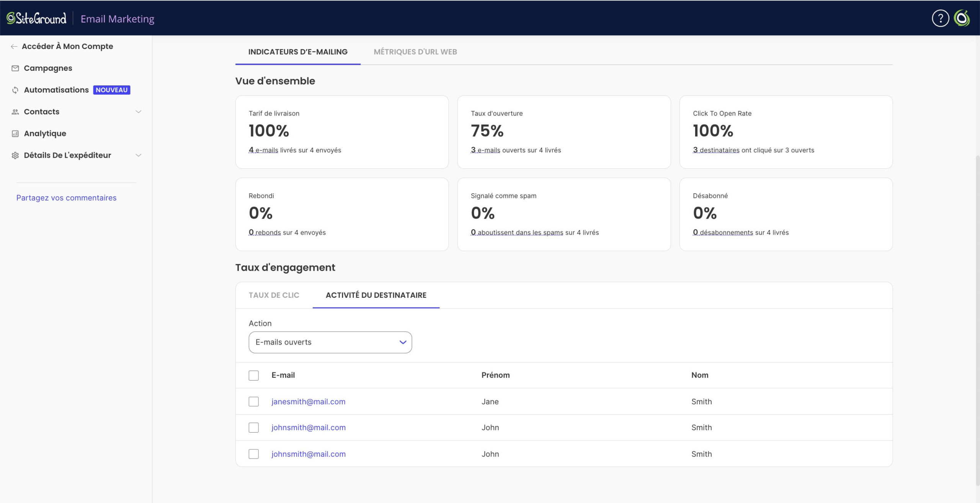
Task: Expand the Contacts menu chevron
Action: 139,112
